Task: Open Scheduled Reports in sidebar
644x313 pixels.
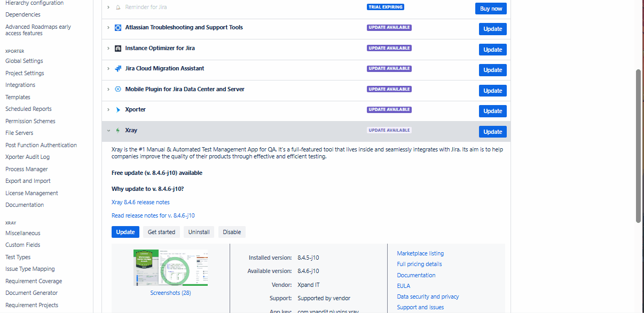Action: click(x=28, y=109)
